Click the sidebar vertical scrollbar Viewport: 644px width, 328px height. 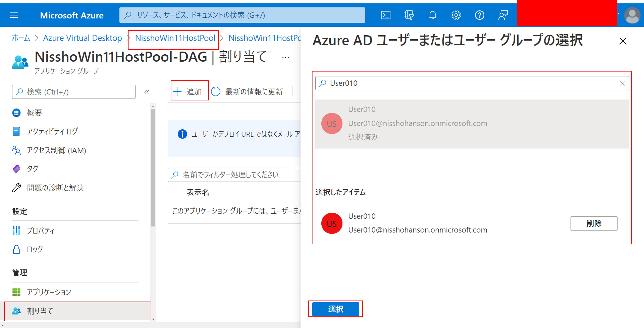pos(153,167)
